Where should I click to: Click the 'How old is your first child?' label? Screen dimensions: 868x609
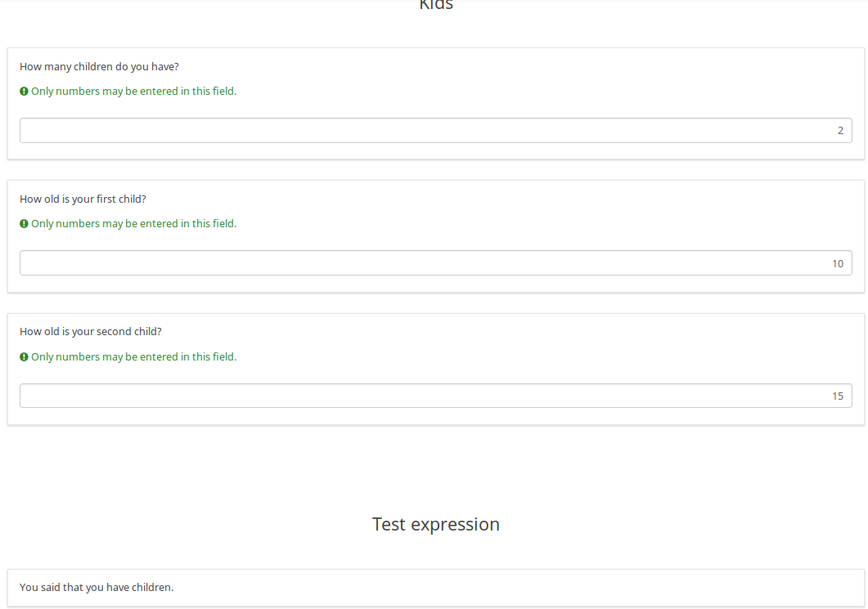tap(83, 199)
